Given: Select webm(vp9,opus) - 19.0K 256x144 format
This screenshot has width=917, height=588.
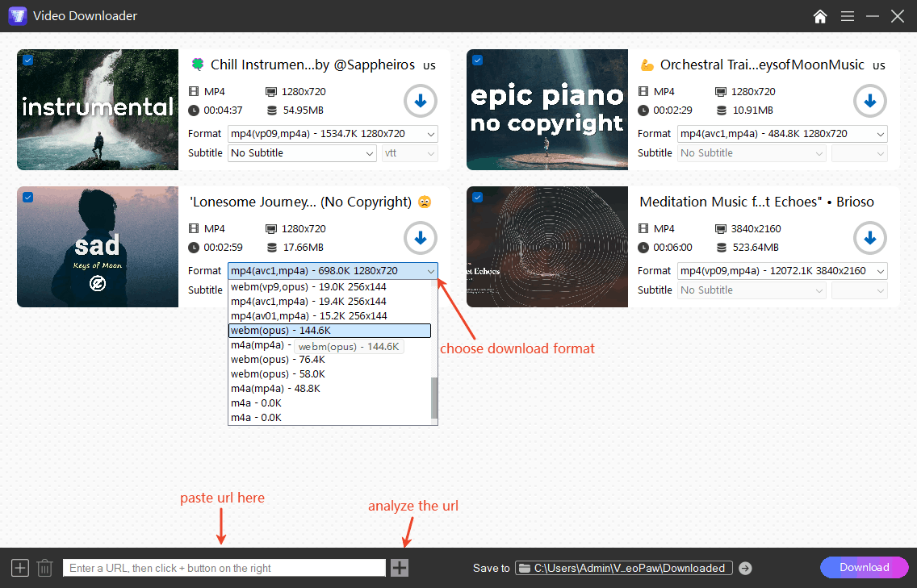Looking at the screenshot, I should point(329,287).
